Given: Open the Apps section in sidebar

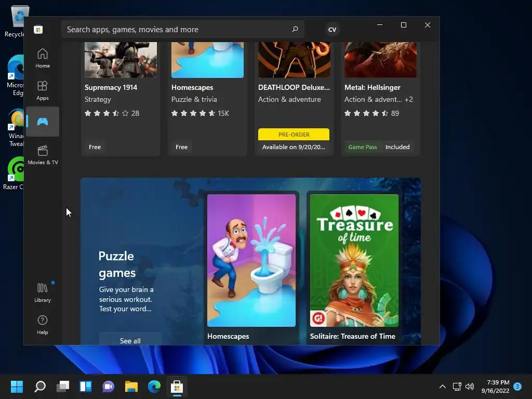Looking at the screenshot, I should point(43,90).
